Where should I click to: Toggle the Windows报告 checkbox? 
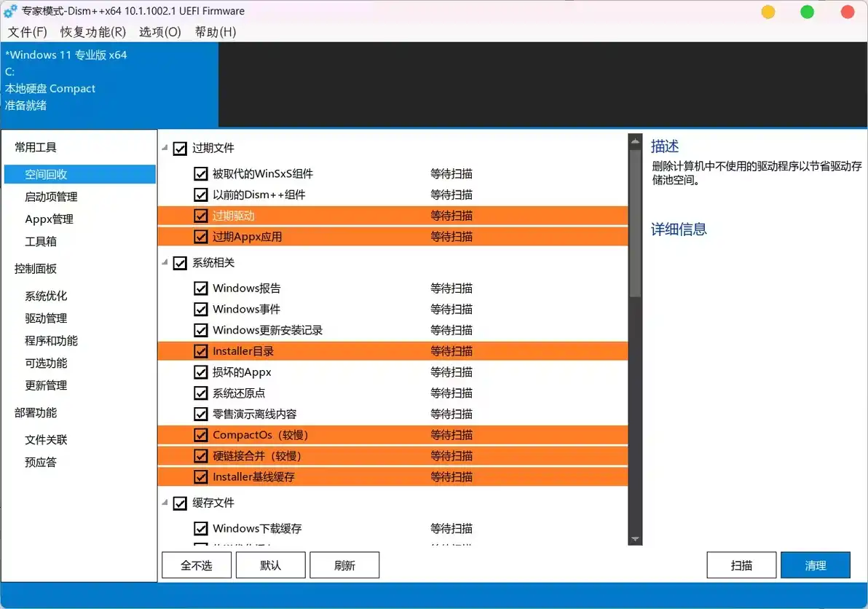click(201, 288)
